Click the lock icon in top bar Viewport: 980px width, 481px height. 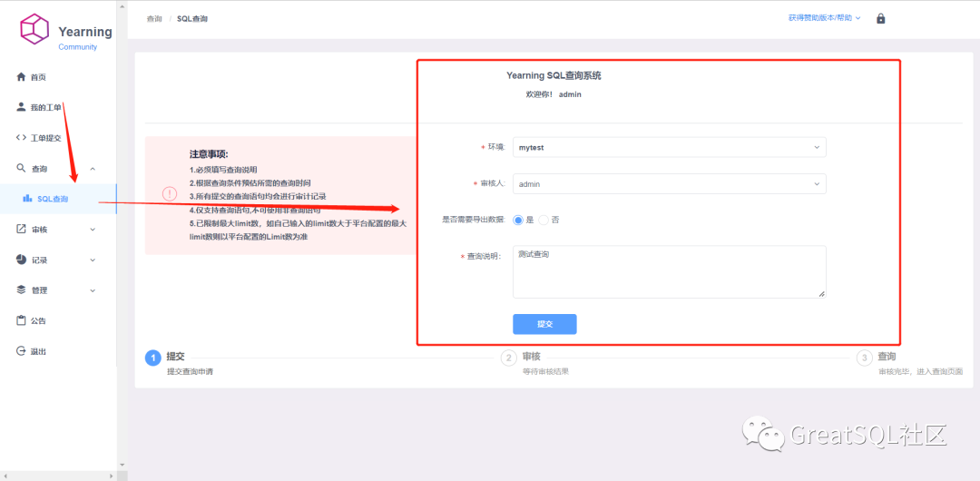point(880,19)
